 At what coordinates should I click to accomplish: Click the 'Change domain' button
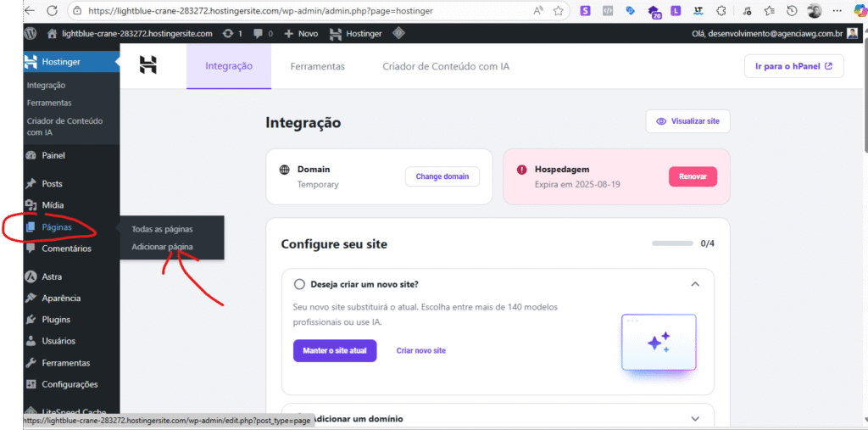pos(442,176)
